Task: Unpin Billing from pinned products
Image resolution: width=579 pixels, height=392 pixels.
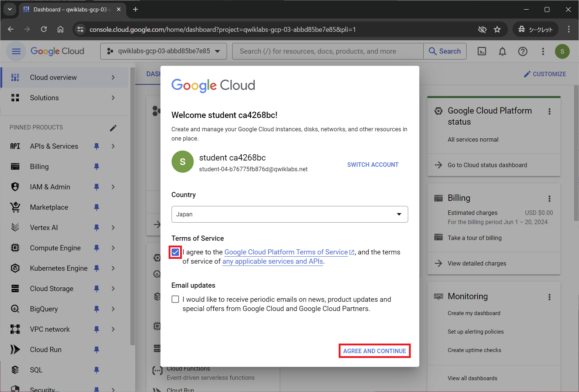Action: click(x=96, y=167)
